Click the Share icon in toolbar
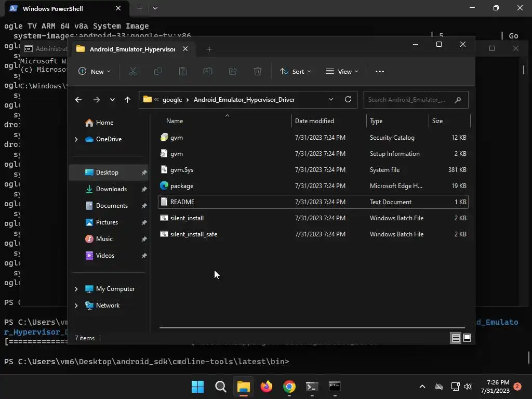The height and width of the screenshot is (399, 532). (x=233, y=71)
